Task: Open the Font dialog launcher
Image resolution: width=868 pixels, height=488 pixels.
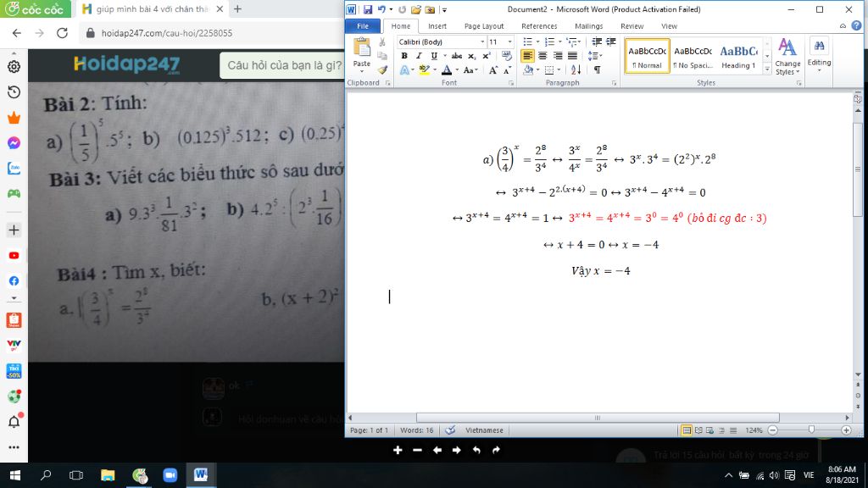Action: click(511, 83)
